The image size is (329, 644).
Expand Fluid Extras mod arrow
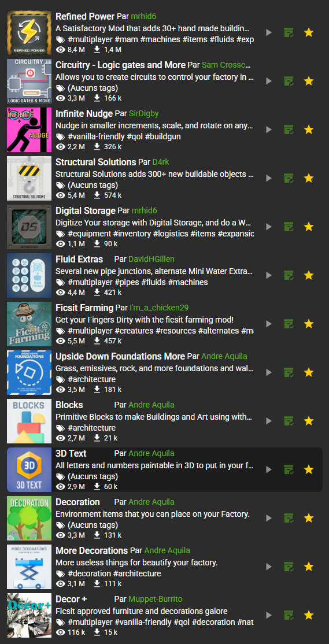click(x=269, y=275)
